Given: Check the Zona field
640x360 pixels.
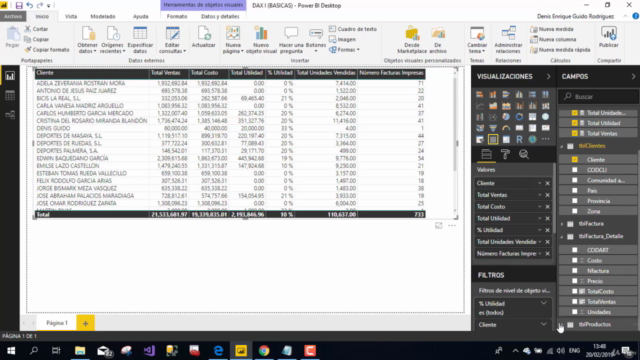Looking at the screenshot, I should 575,211.
